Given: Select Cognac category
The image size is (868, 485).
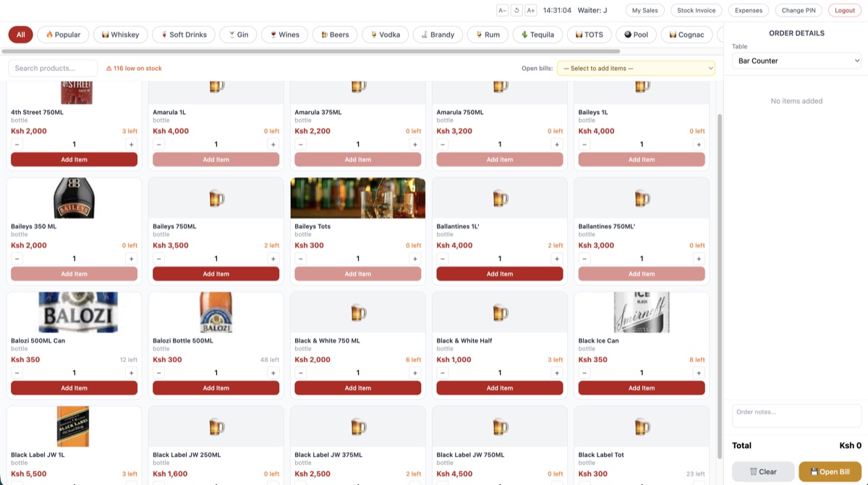Looking at the screenshot, I should tap(686, 35).
